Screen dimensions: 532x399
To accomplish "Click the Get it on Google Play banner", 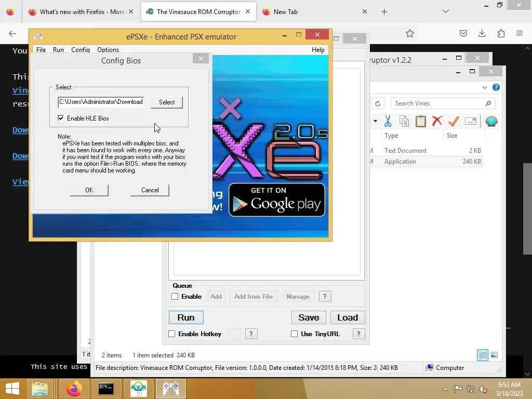I will (277, 200).
